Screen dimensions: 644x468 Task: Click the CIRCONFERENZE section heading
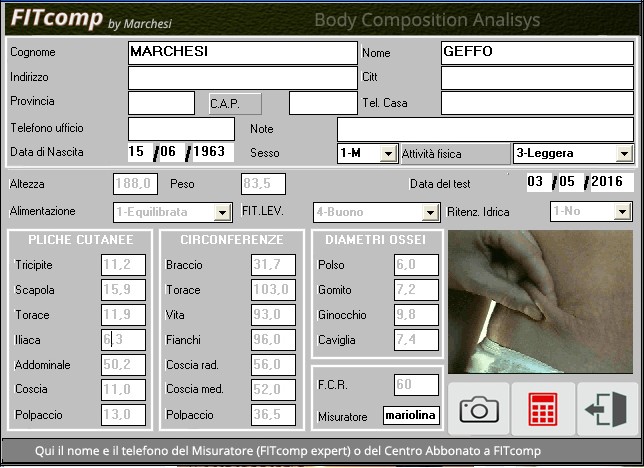click(x=232, y=240)
